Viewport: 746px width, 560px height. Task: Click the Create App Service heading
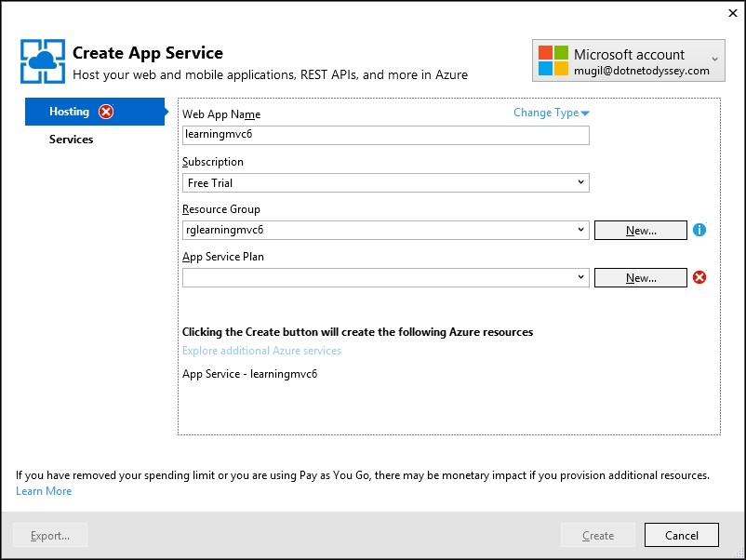[148, 53]
